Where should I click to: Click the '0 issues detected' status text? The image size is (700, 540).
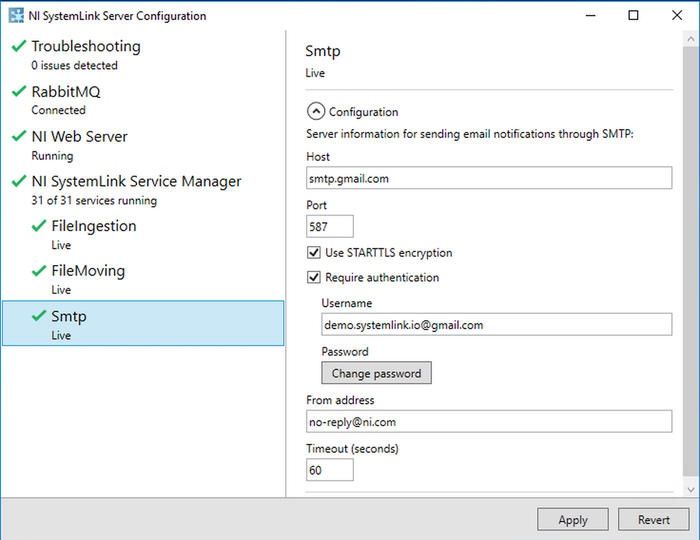pyautogui.click(x=75, y=66)
